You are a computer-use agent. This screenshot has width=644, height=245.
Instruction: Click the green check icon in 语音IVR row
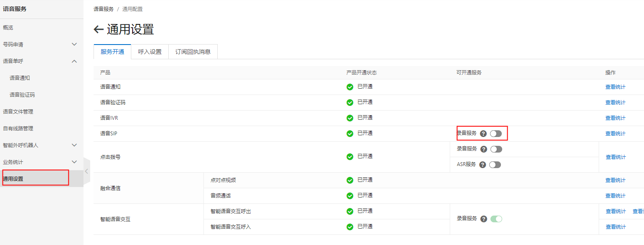[350, 118]
